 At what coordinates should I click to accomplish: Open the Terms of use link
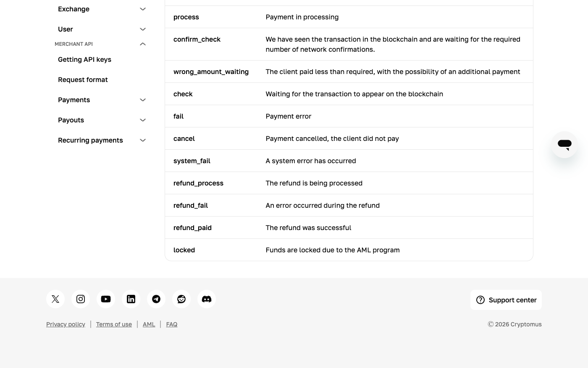[114, 324]
